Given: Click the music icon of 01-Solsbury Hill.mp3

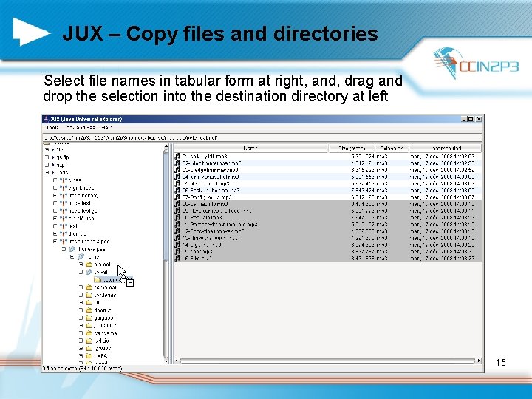Looking at the screenshot, I should click(177, 157).
